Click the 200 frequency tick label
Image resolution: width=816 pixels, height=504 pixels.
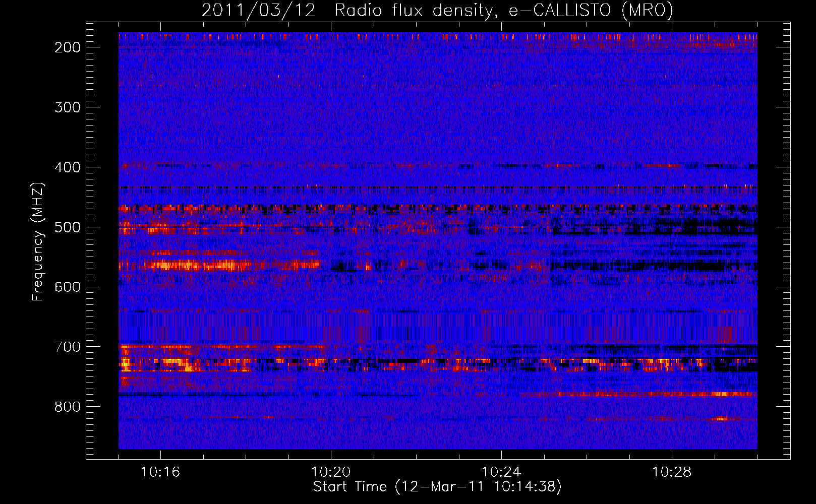click(68, 47)
